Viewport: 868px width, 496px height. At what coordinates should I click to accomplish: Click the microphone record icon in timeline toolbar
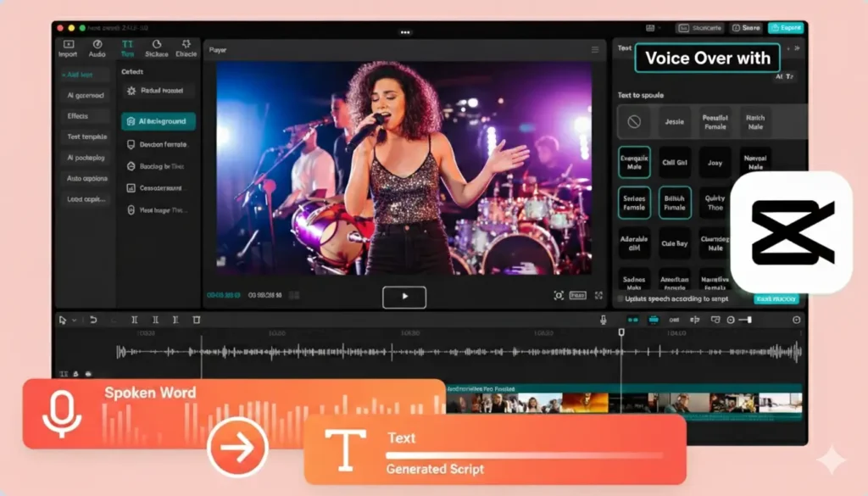coord(604,320)
